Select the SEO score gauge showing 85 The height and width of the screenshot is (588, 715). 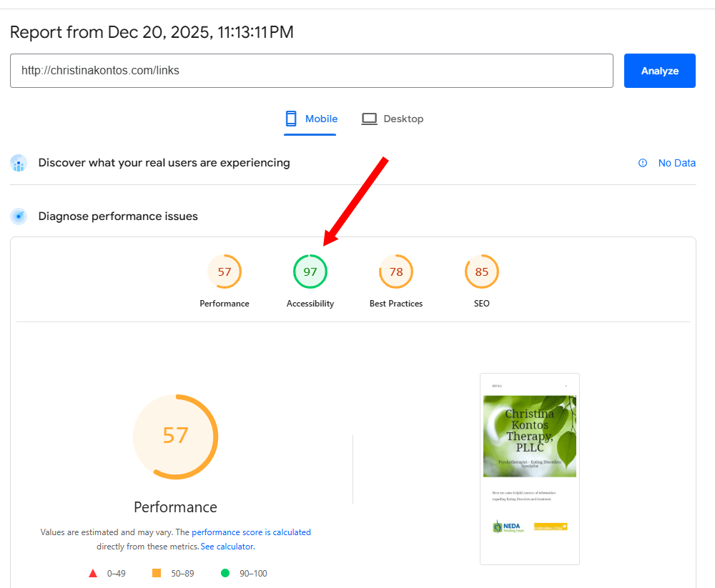tap(481, 271)
